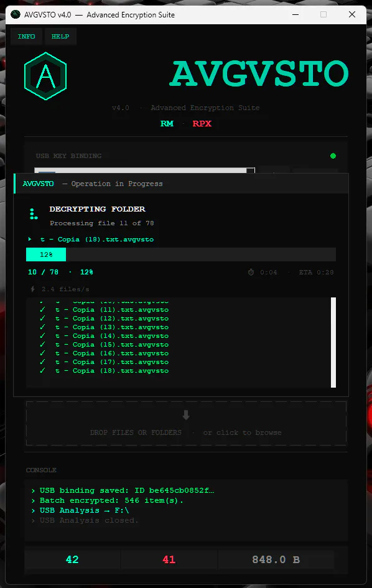The height and width of the screenshot is (588, 372).
Task: Select log entry t - Copia (15).txt.avgvsto
Action: (112, 345)
